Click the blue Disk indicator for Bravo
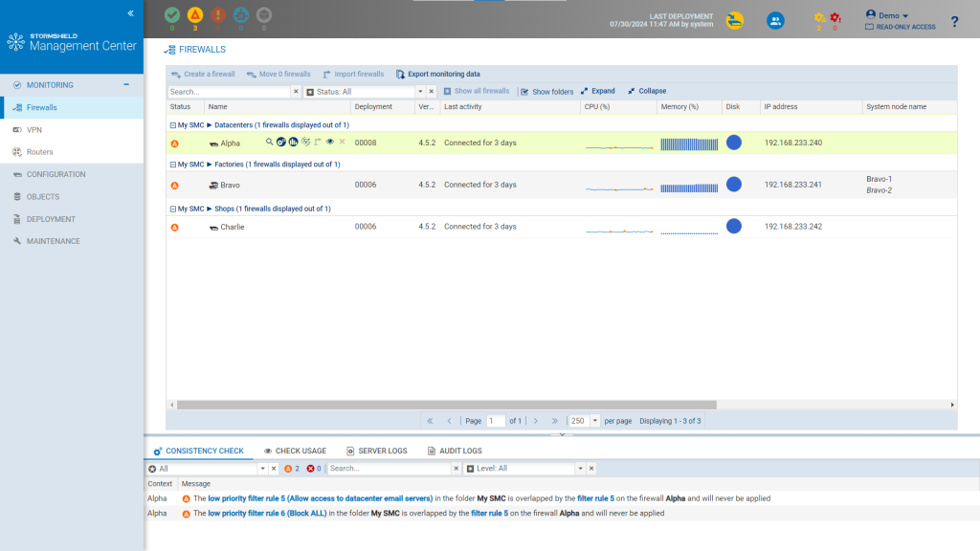The image size is (980, 551). click(734, 185)
